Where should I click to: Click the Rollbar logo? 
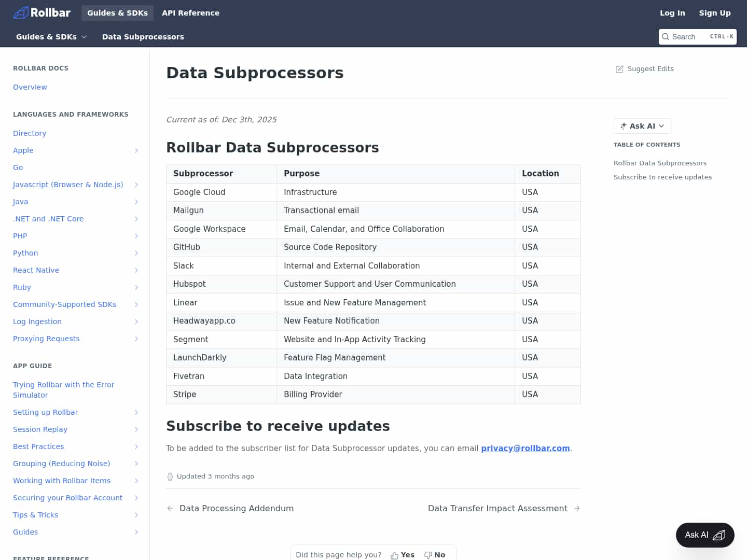[41, 12]
